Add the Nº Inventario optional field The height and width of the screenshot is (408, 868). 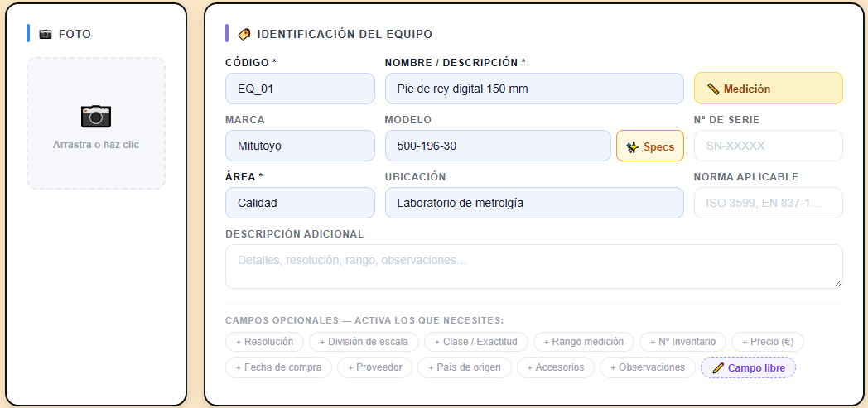(682, 342)
